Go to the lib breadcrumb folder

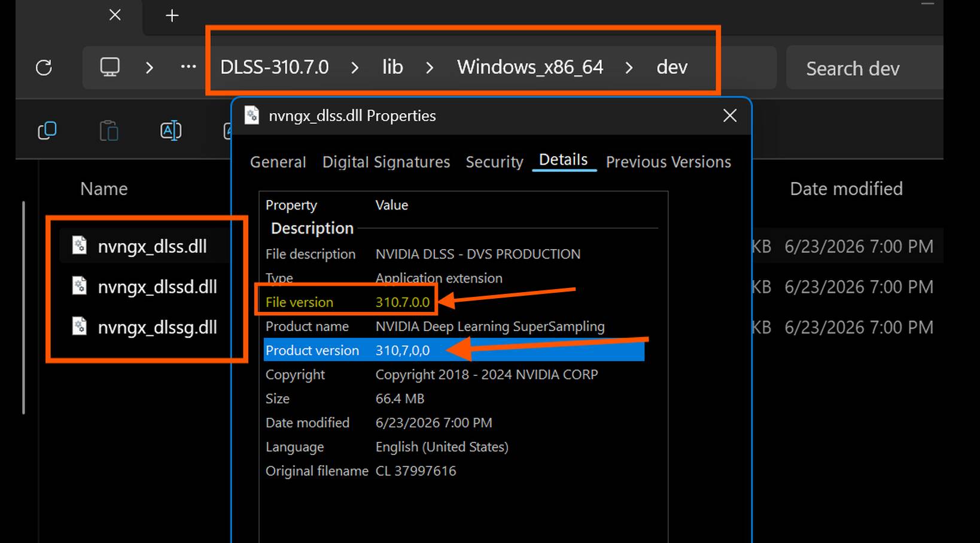coord(392,67)
